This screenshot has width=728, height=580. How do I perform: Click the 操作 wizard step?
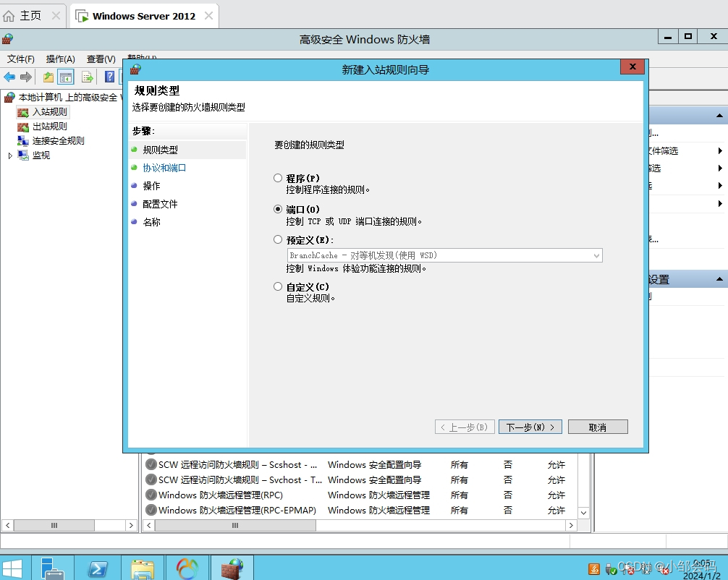click(151, 186)
